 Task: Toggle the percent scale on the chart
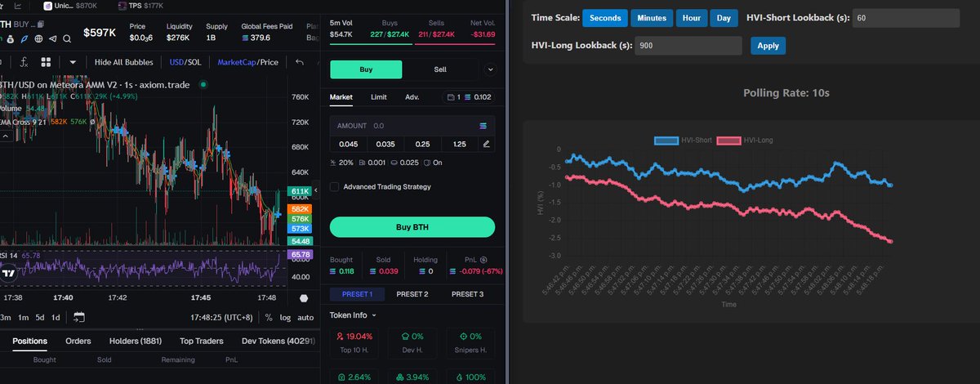(x=269, y=317)
